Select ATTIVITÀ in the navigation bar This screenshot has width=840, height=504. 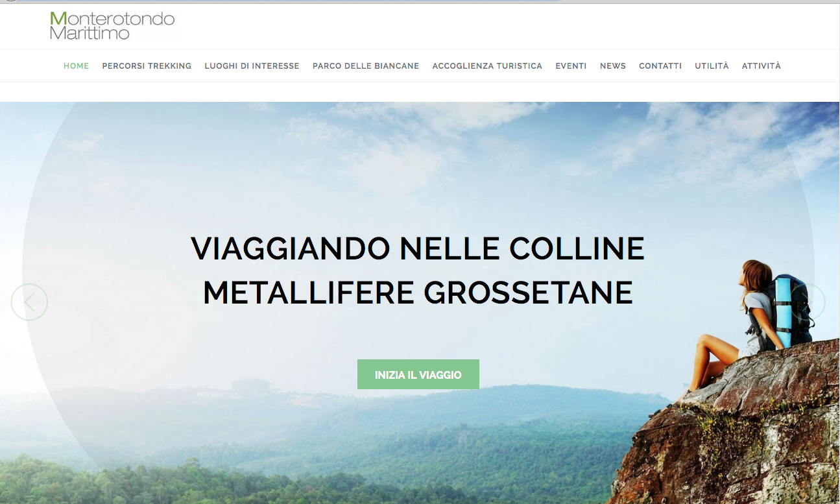click(x=762, y=66)
